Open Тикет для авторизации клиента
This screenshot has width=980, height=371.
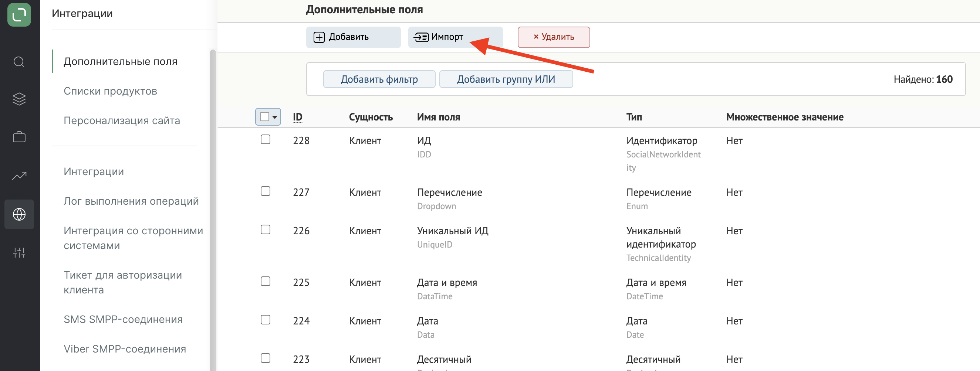click(122, 282)
